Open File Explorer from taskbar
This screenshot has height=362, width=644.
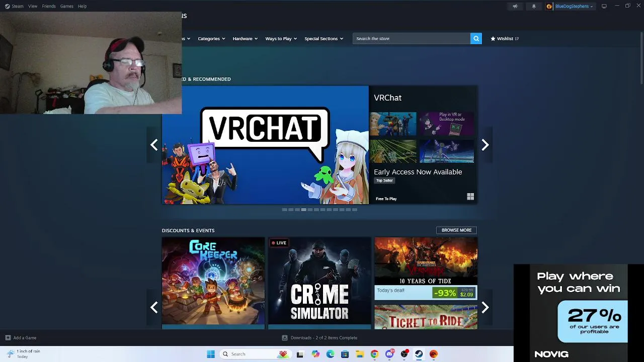[360, 354]
